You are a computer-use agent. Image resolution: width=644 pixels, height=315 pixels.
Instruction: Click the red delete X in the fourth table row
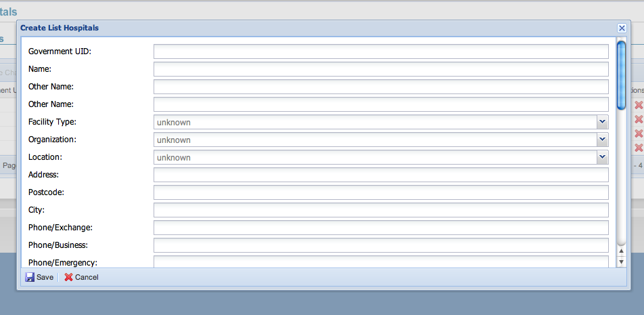[638, 148]
